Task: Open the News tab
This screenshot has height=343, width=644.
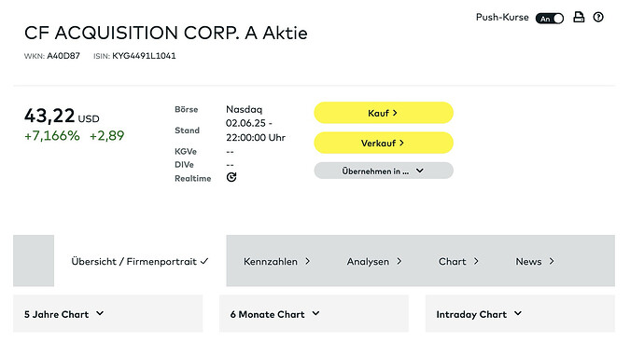Action: coord(535,261)
